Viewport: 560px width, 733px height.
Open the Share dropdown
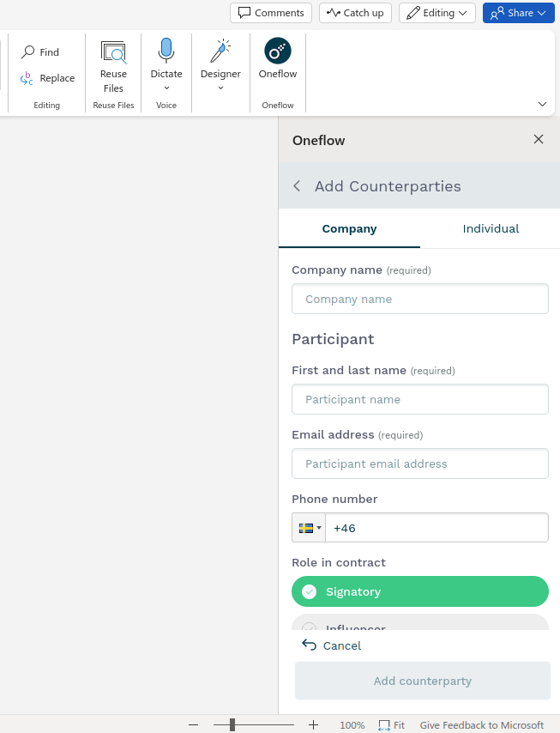tap(519, 13)
